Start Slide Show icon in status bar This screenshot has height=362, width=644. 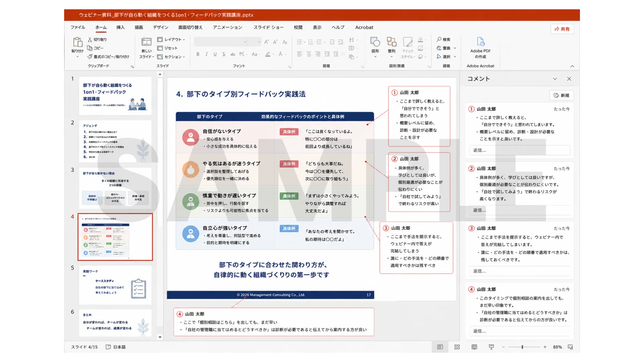491,347
